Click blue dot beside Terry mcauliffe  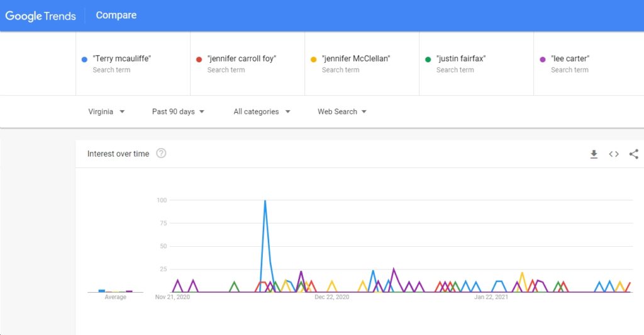85,59
